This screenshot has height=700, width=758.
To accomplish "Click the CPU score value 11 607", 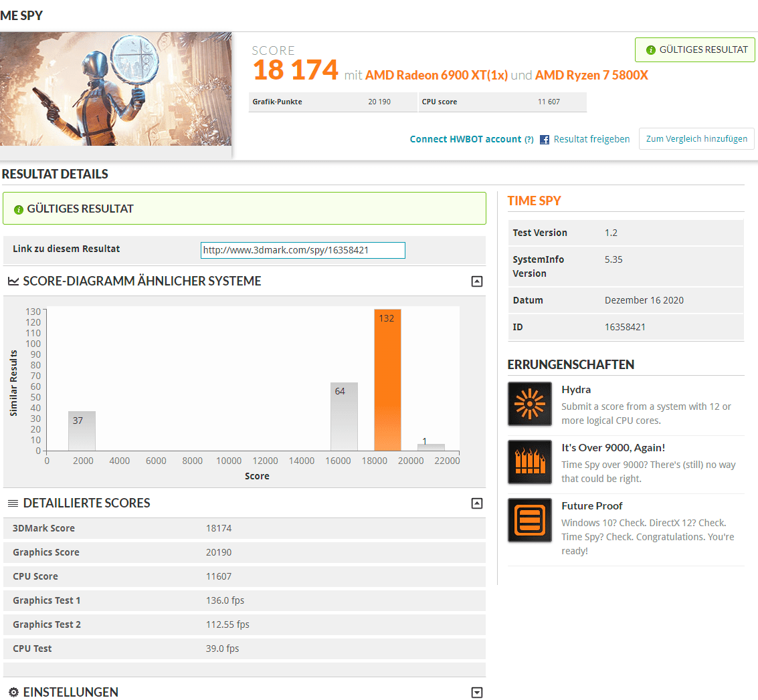I will click(x=549, y=102).
